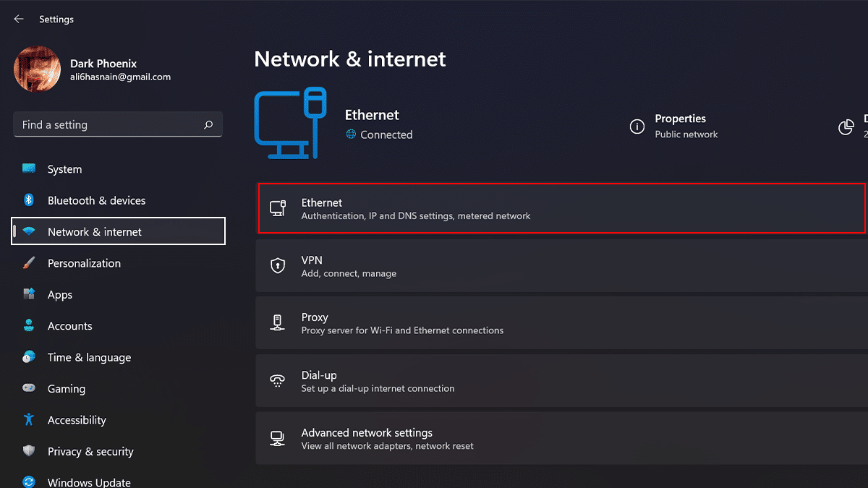
Task: Open Advanced network settings
Action: tap(561, 439)
